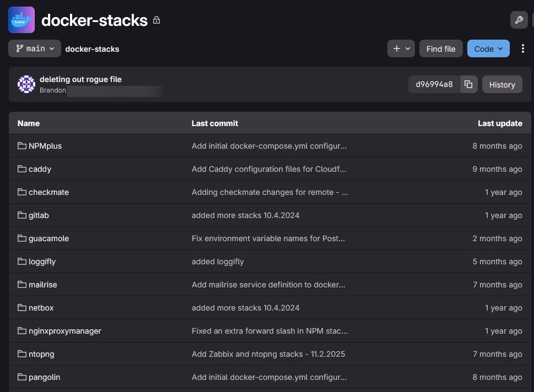Copy commit SHA with the clipboard icon
Image resolution: width=534 pixels, height=392 pixels.
click(468, 84)
